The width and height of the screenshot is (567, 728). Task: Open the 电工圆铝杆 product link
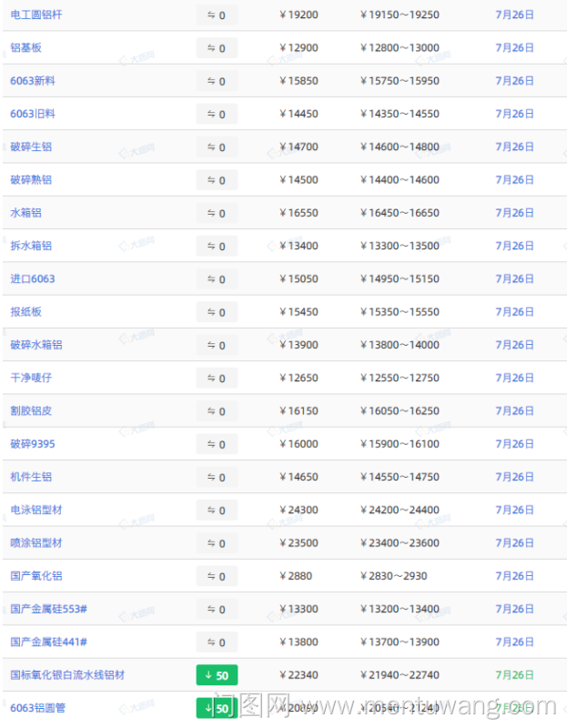click(x=36, y=15)
